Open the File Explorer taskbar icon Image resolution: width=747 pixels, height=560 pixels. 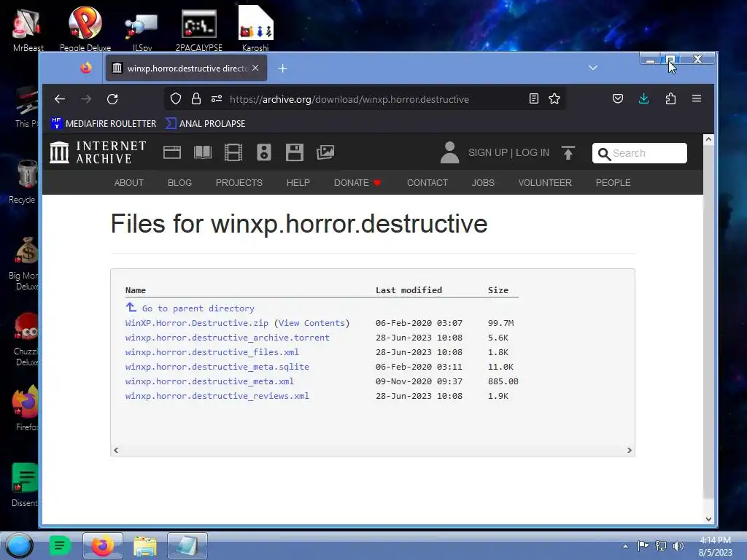145,546
